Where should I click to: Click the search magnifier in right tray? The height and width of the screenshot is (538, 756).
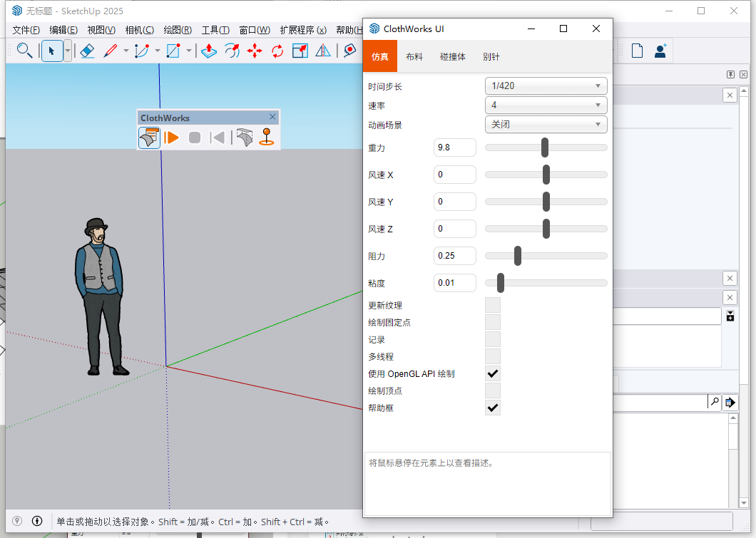point(715,402)
